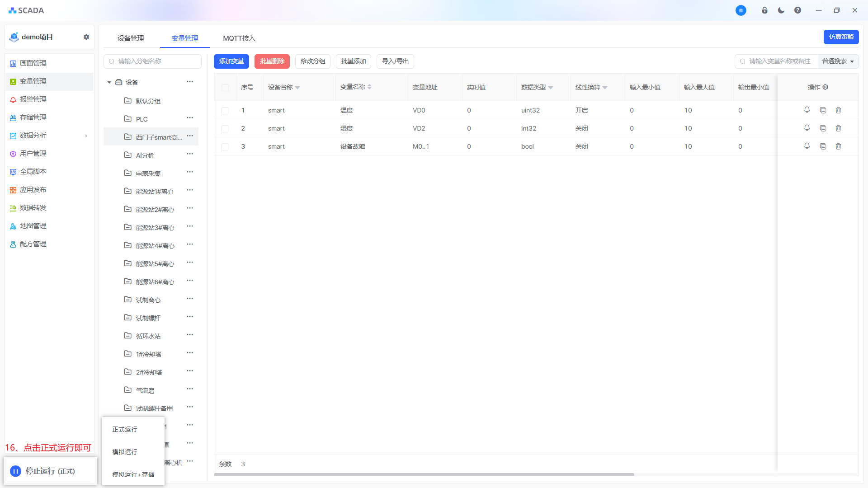This screenshot has width=868, height=488.
Task: Click the pause icon on 停止运行 button
Action: 15,471
